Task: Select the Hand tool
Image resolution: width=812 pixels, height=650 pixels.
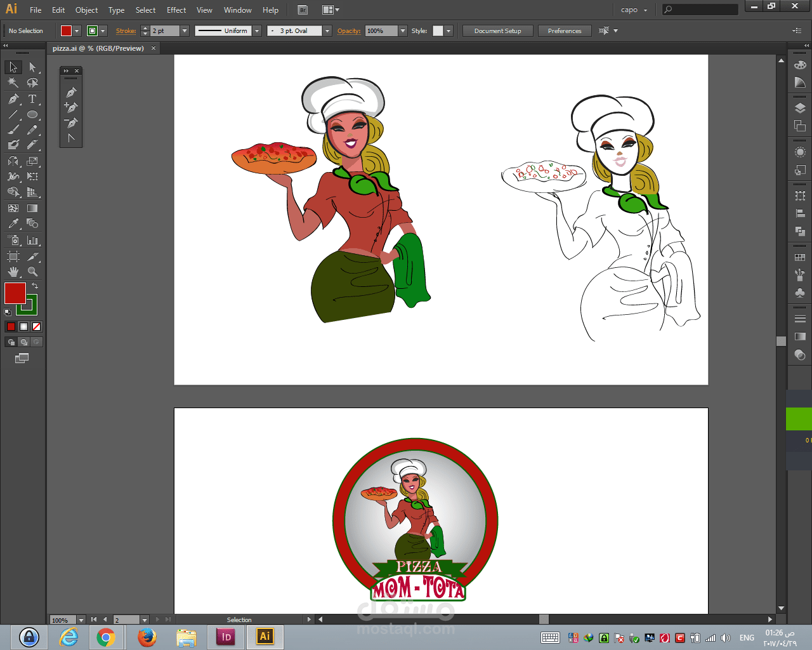Action: [13, 272]
